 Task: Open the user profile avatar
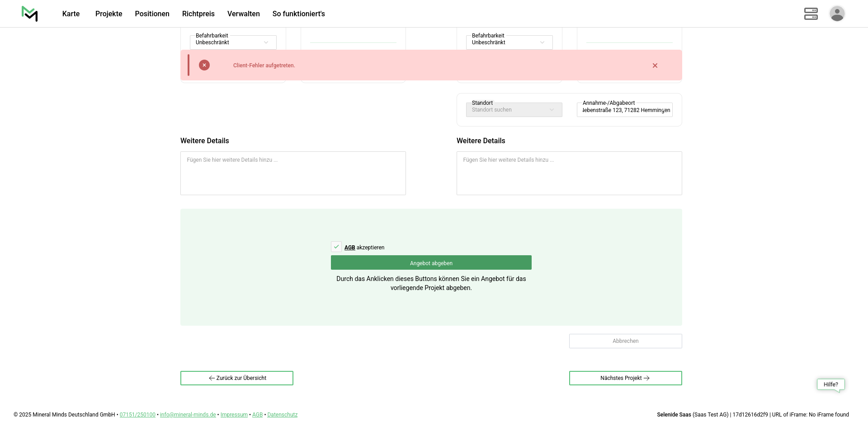click(x=837, y=14)
